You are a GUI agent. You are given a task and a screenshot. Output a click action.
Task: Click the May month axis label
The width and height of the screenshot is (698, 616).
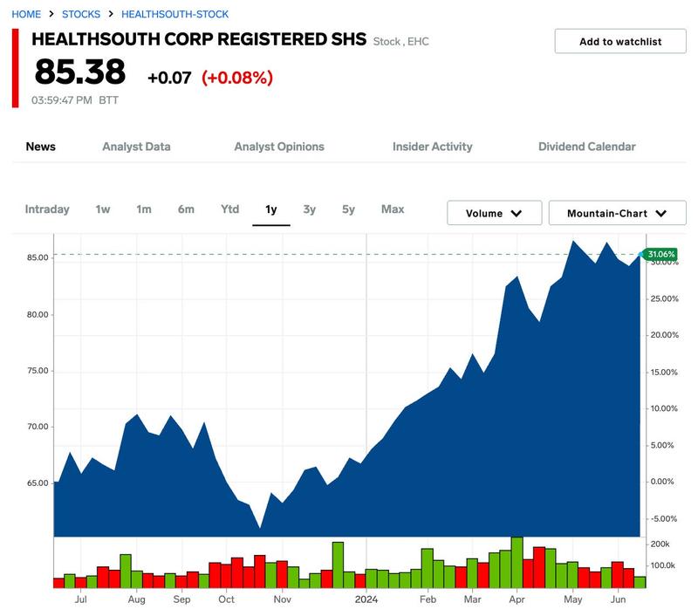(573, 599)
